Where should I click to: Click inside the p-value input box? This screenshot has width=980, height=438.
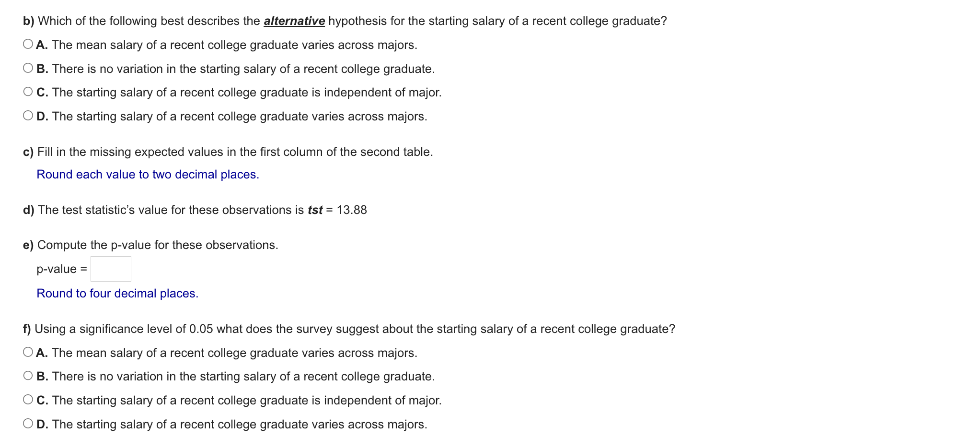110,269
